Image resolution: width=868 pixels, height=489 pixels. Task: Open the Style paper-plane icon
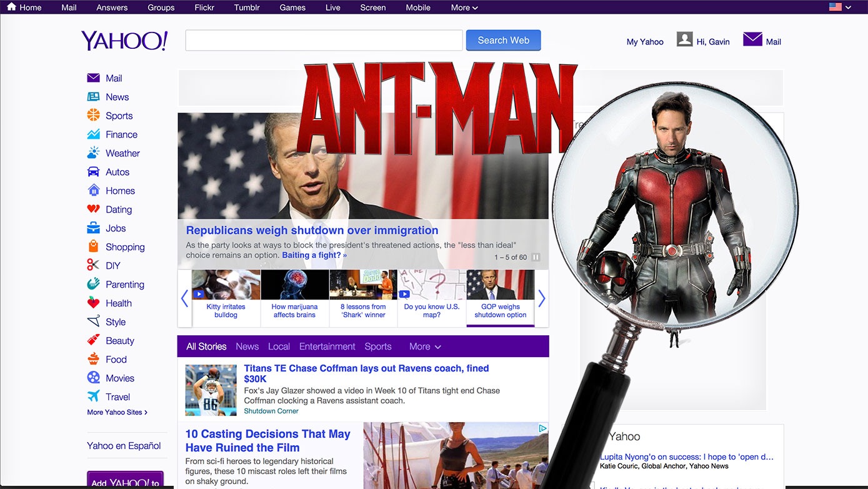[93, 321]
